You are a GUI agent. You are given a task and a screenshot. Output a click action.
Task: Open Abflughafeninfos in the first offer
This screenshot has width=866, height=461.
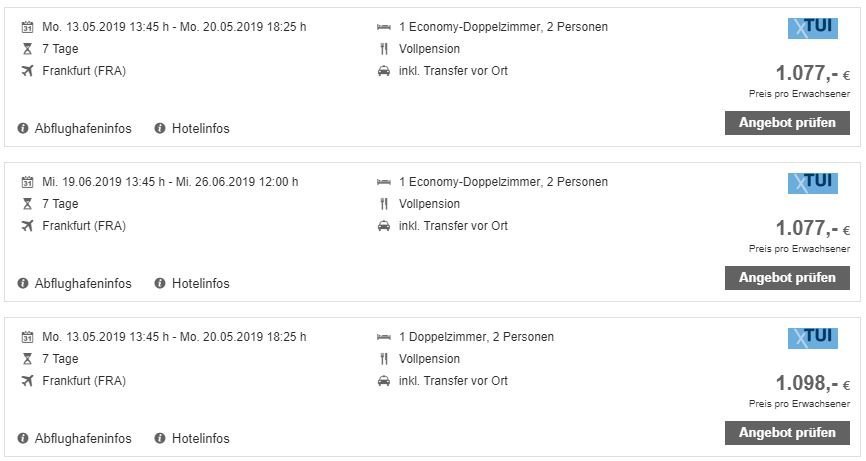83,129
